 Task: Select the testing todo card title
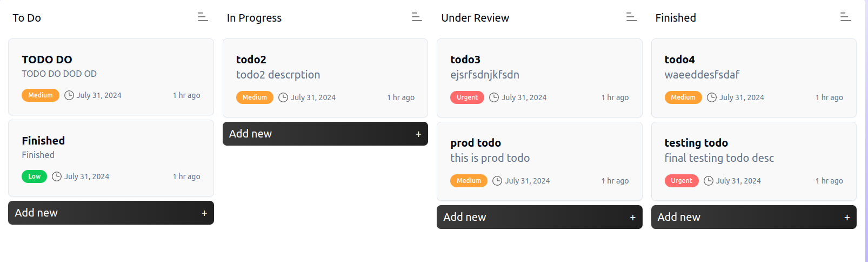[696, 143]
